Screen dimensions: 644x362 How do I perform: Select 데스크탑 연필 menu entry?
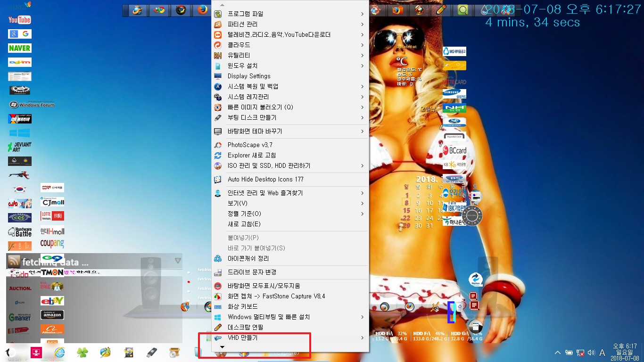click(290, 327)
